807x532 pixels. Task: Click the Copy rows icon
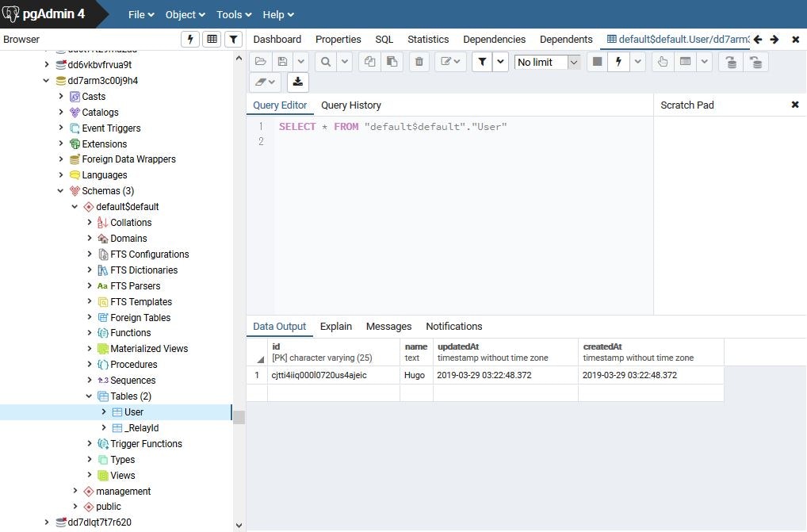pos(369,62)
